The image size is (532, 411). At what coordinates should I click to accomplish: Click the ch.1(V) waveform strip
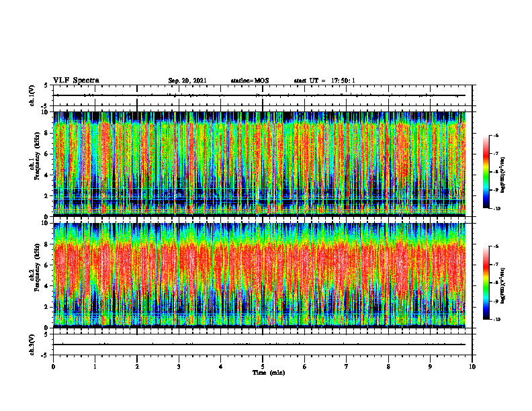[x=263, y=95]
